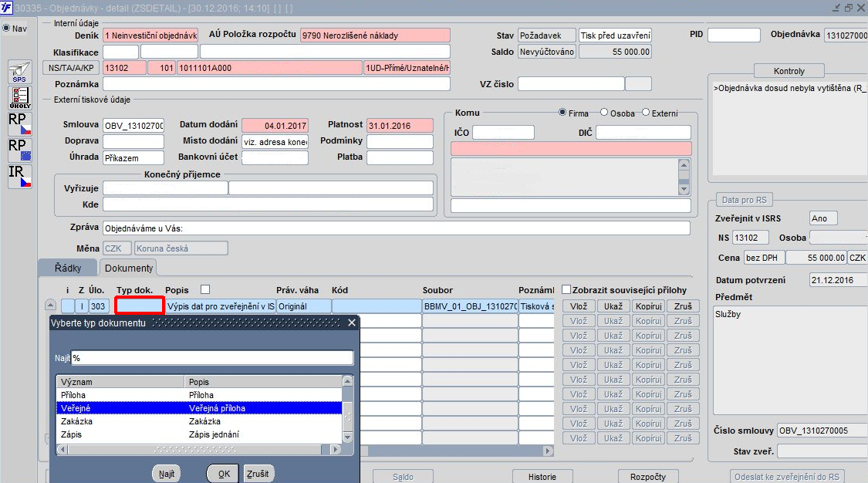Click the Platnost date field
Screen dimensions: 868x483
(x=400, y=126)
